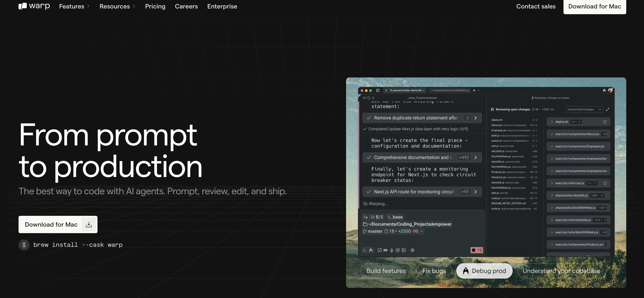Viewport: 644px width, 298px height.
Task: Open deploy.sh external link icon
Action: click(605, 122)
